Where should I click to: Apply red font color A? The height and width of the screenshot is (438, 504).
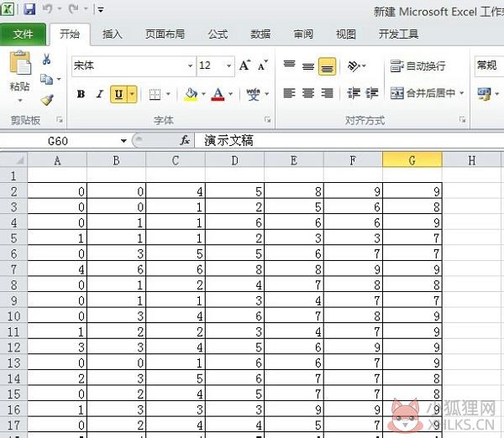click(218, 94)
